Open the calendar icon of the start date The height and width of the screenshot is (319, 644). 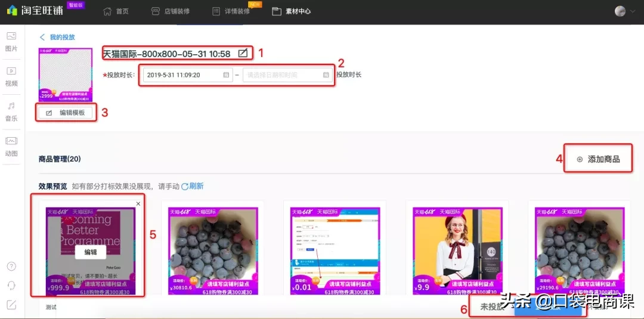[x=226, y=75]
